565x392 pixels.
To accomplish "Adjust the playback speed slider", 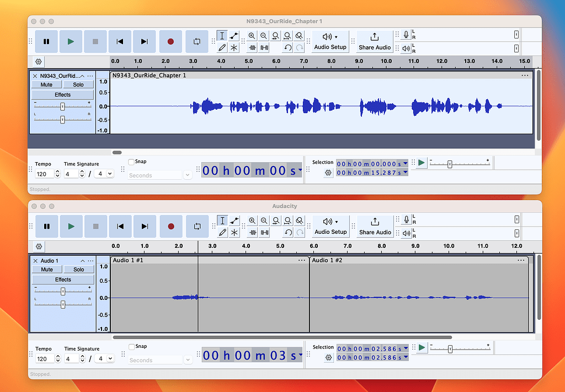I will coord(450,163).
